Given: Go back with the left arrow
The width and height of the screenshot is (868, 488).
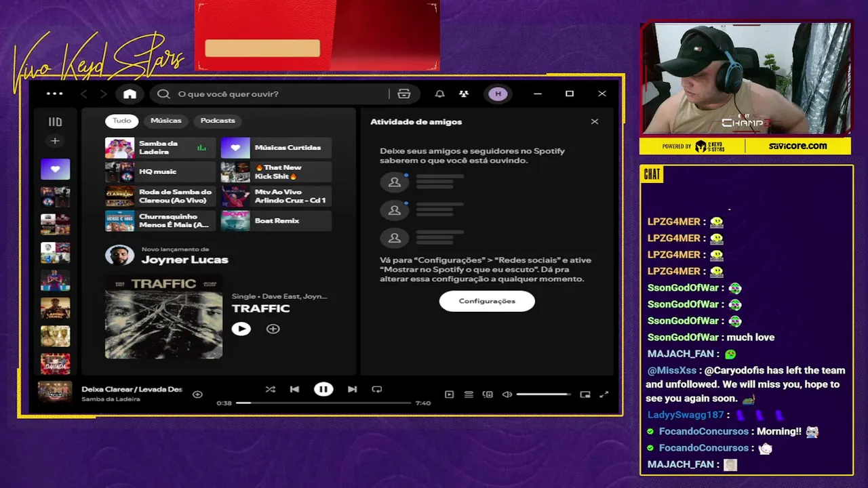Looking at the screenshot, I should 84,94.
